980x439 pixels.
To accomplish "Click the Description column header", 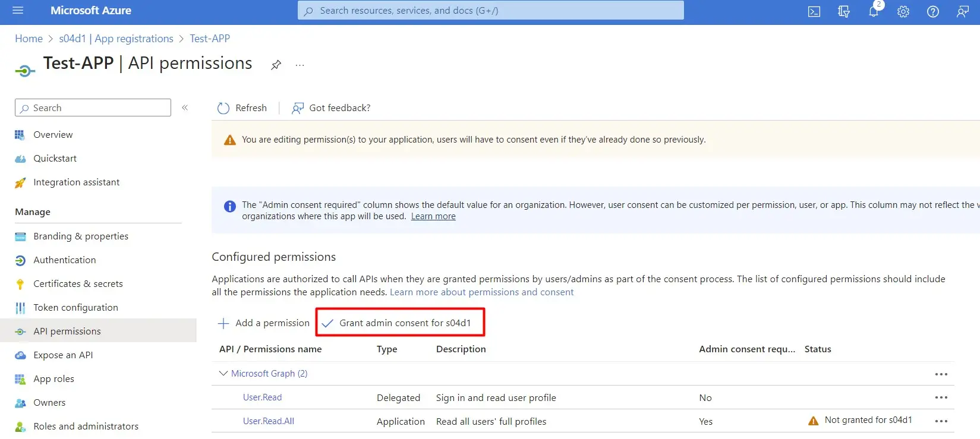I will tap(461, 349).
